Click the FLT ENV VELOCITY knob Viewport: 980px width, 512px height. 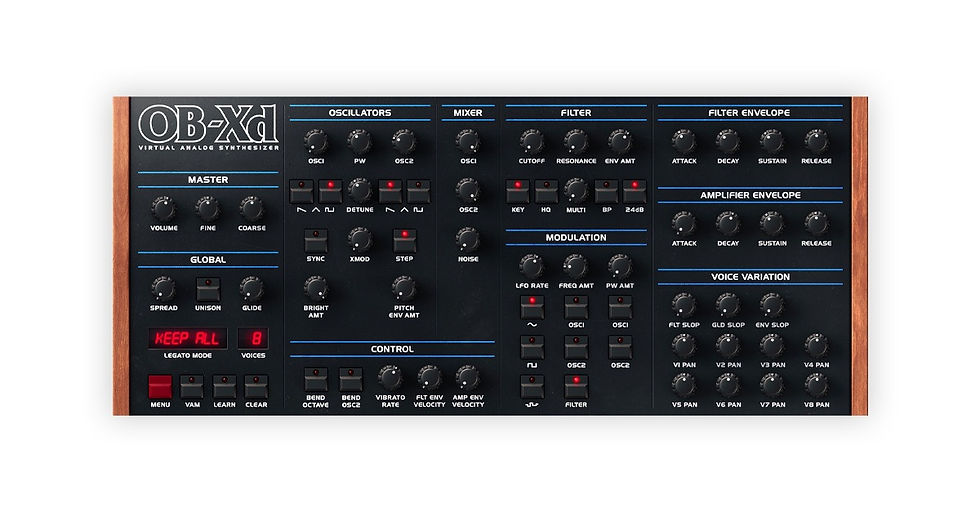429,378
